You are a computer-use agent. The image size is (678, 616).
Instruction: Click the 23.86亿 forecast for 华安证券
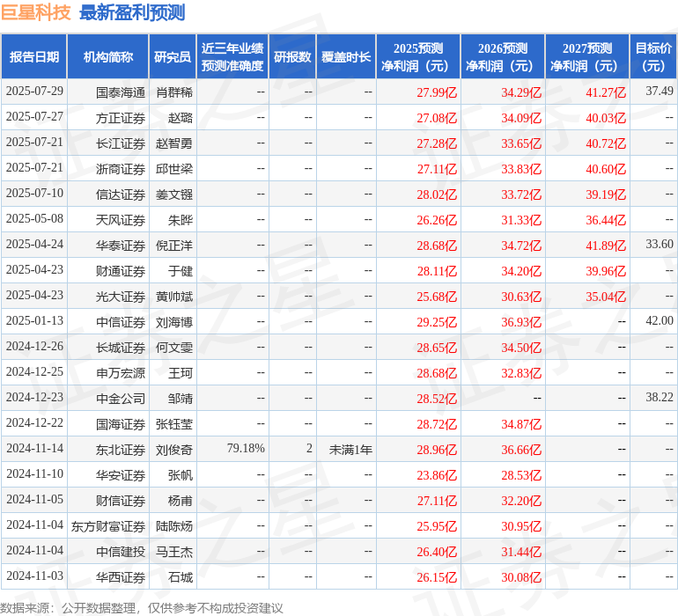click(437, 475)
